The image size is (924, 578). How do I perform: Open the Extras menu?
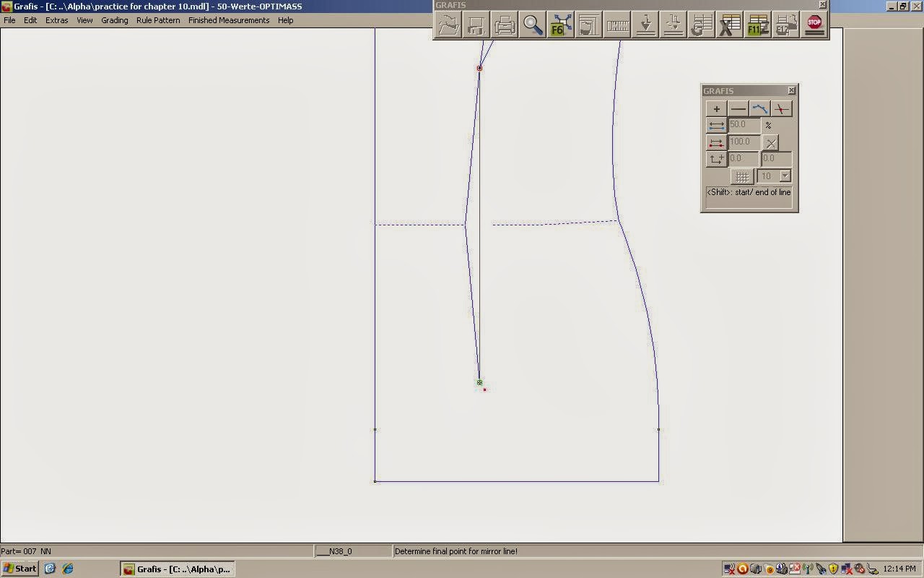(57, 20)
